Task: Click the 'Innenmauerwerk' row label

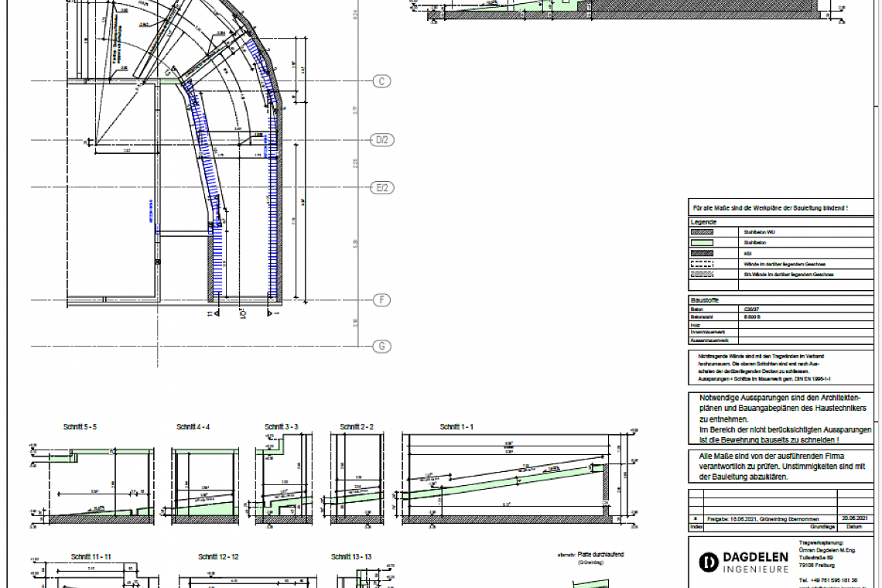Action: point(708,332)
